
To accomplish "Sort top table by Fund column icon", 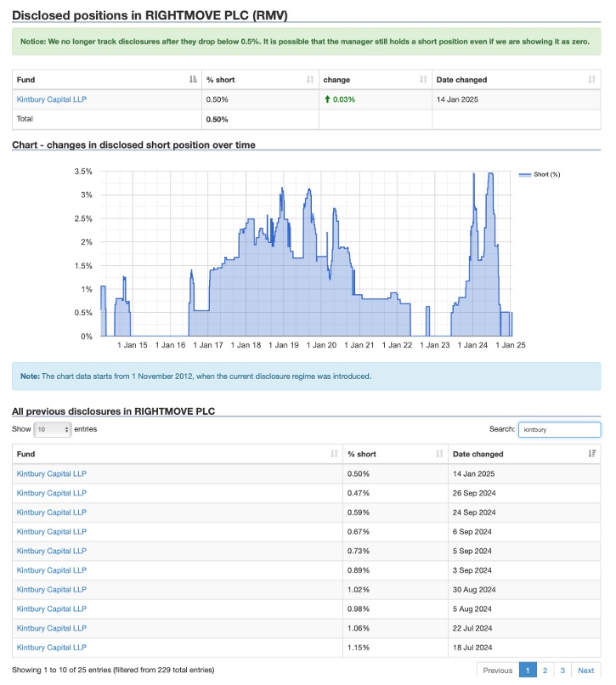I will [193, 80].
